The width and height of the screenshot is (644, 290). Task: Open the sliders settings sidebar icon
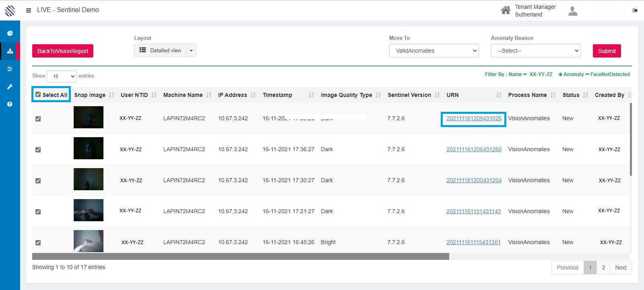pos(10,69)
